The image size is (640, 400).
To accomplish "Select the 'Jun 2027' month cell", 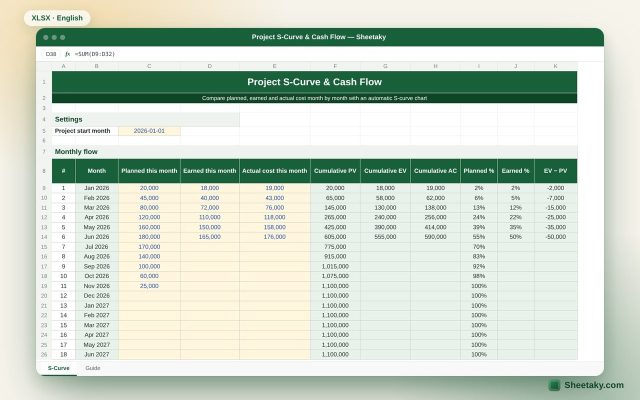I will click(x=97, y=354).
